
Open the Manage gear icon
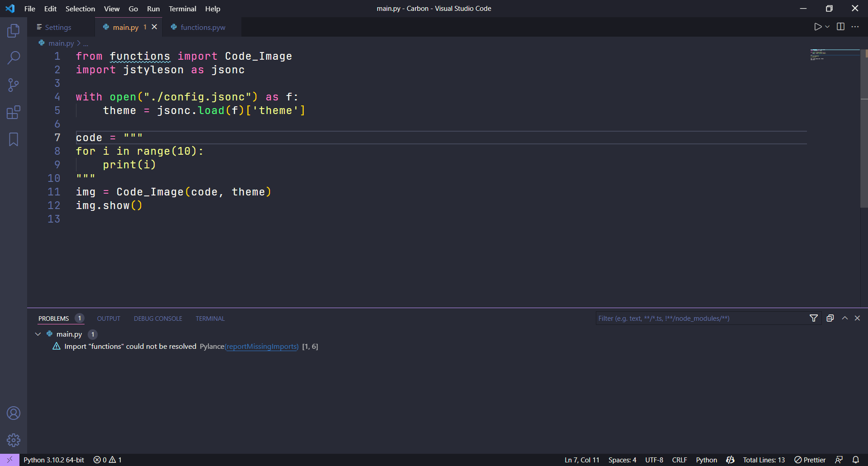click(x=14, y=440)
